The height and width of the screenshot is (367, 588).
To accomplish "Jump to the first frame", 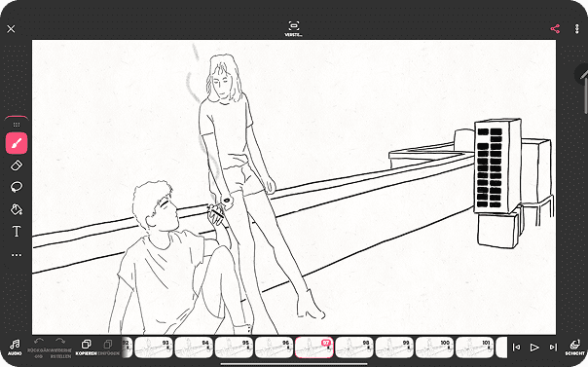I will (516, 348).
